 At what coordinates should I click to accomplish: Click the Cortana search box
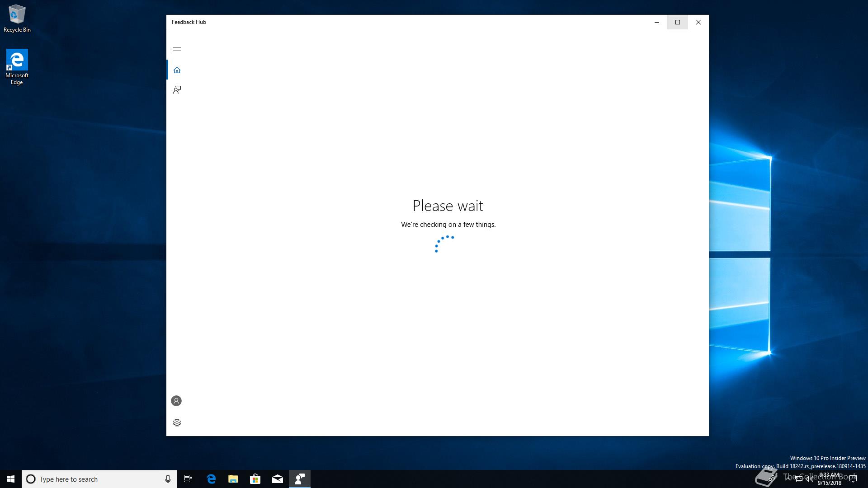[x=99, y=479]
